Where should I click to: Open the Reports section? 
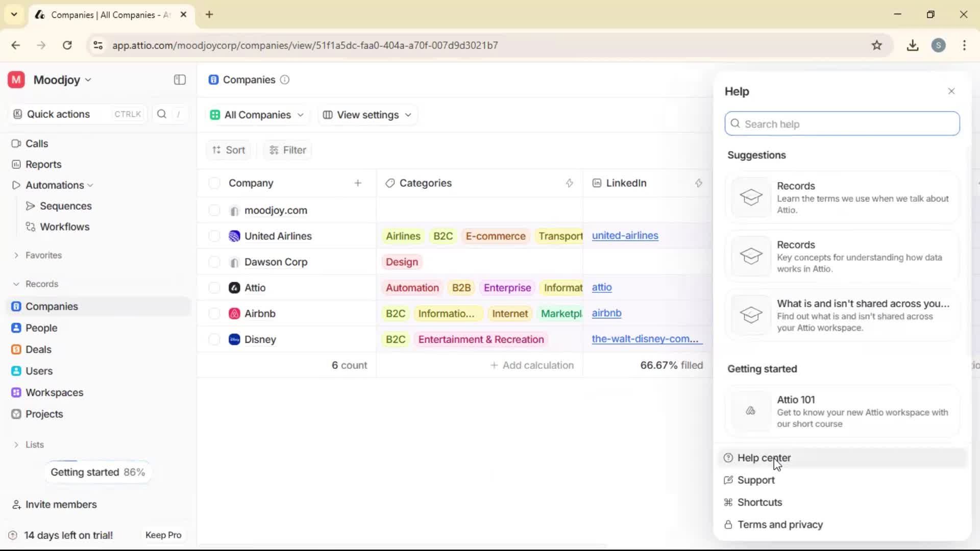click(43, 164)
